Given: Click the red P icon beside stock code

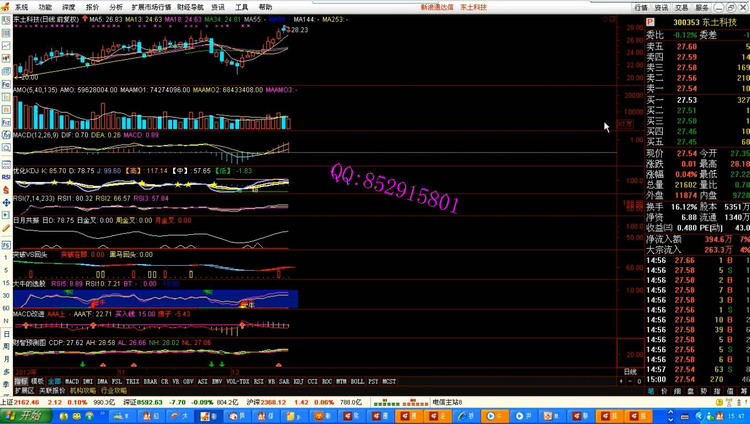Looking at the screenshot, I should [650, 19].
